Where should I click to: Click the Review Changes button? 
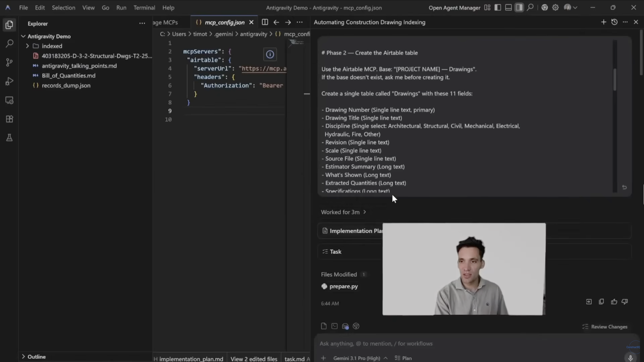tap(605, 326)
